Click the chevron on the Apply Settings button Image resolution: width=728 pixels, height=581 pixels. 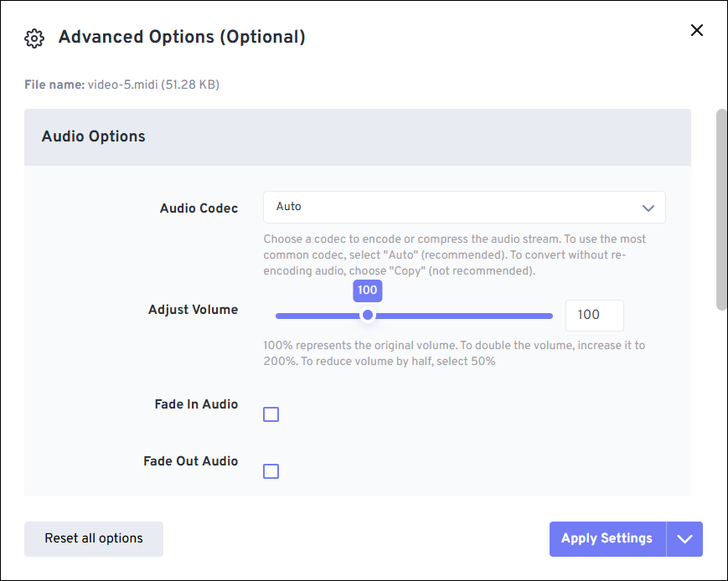click(684, 538)
